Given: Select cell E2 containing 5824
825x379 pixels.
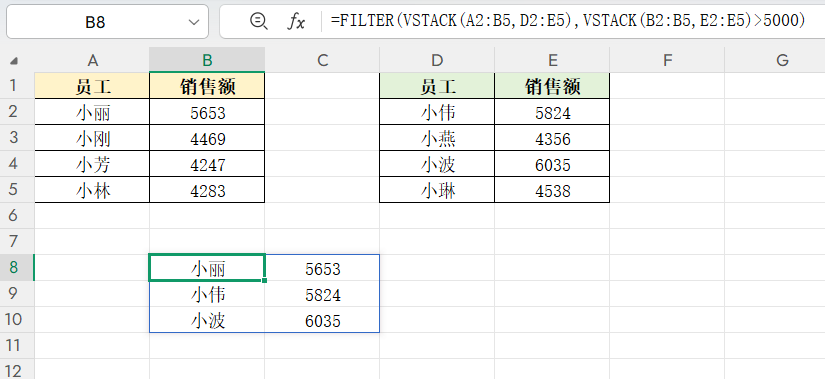Looking at the screenshot, I should click(x=552, y=112).
